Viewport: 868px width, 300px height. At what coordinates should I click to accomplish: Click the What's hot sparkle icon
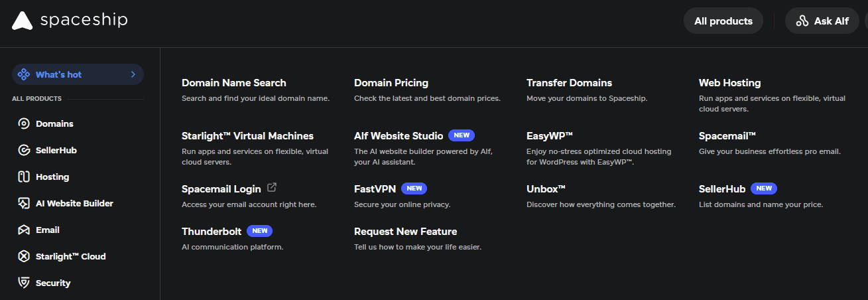(x=23, y=74)
